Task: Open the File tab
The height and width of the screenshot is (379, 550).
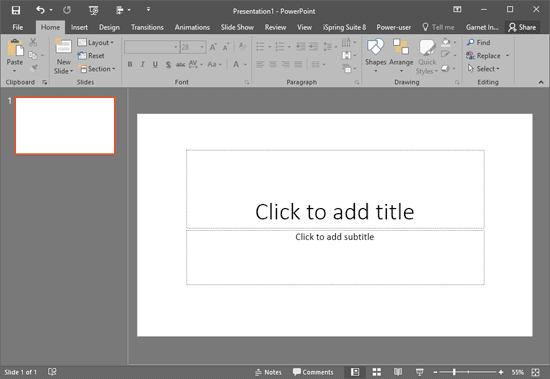Action: coord(18,27)
